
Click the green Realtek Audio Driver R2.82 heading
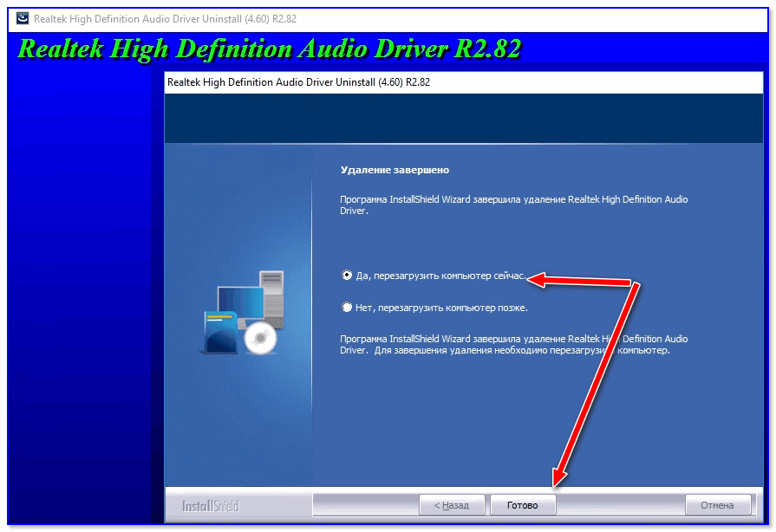coord(269,49)
